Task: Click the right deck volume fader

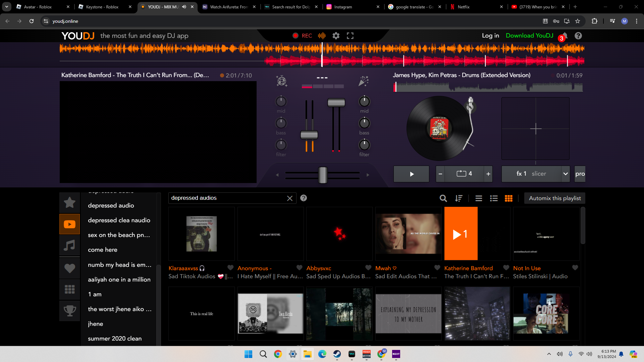Action: pos(336,103)
